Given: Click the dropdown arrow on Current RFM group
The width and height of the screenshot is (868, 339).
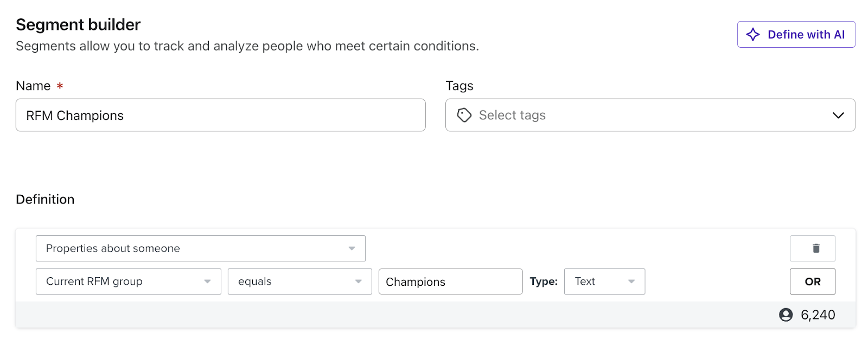Looking at the screenshot, I should click(208, 282).
